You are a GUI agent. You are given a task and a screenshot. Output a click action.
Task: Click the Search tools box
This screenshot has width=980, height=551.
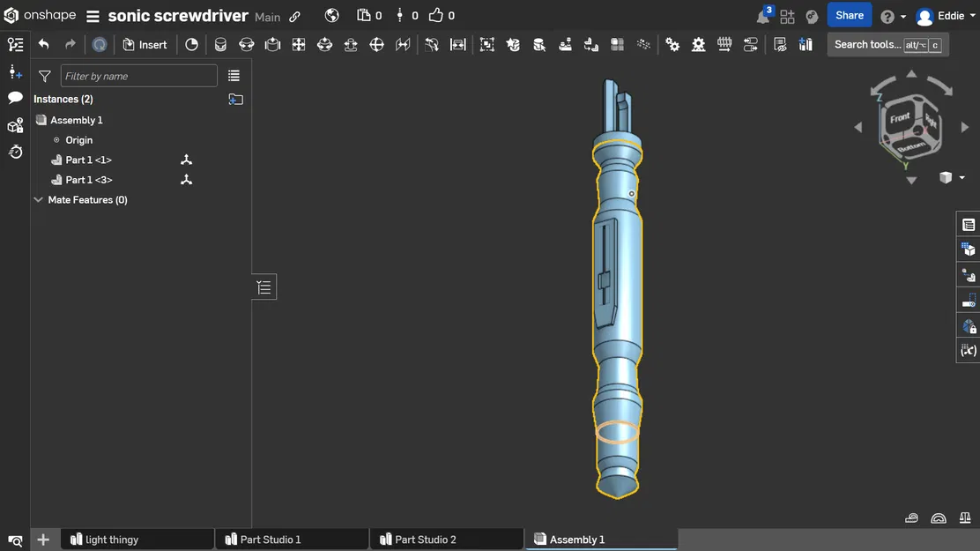(887, 44)
